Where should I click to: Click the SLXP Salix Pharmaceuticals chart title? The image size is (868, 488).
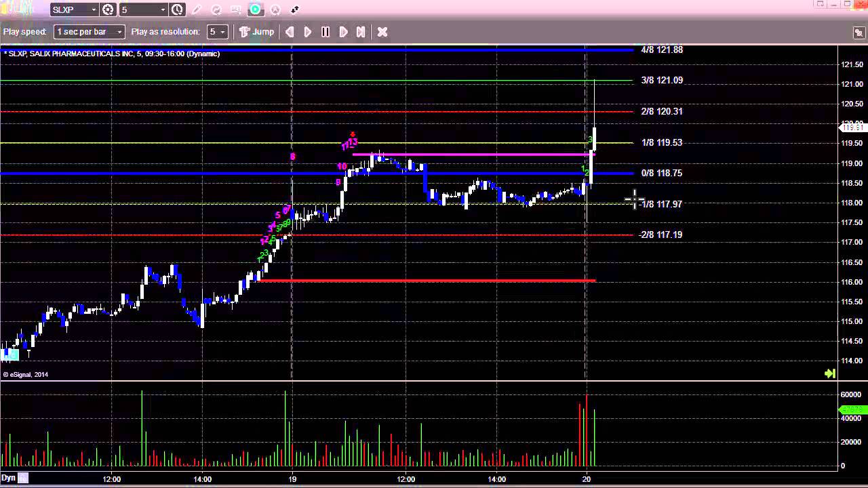point(112,54)
